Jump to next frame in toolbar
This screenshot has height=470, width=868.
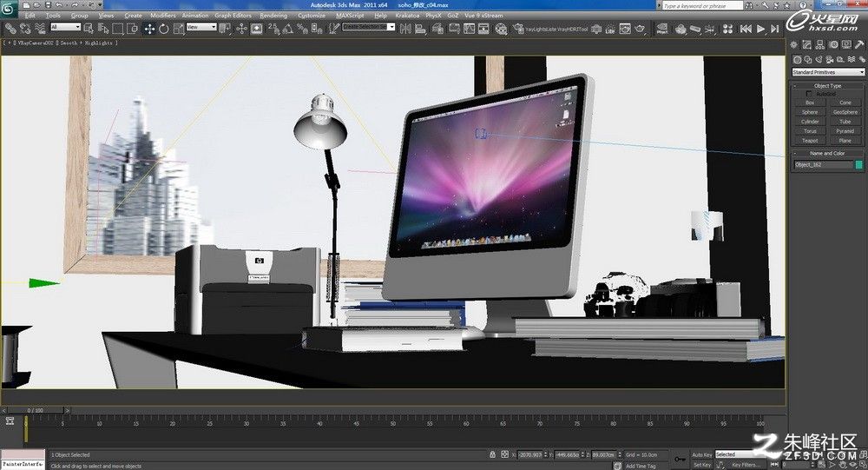pyautogui.click(x=775, y=29)
